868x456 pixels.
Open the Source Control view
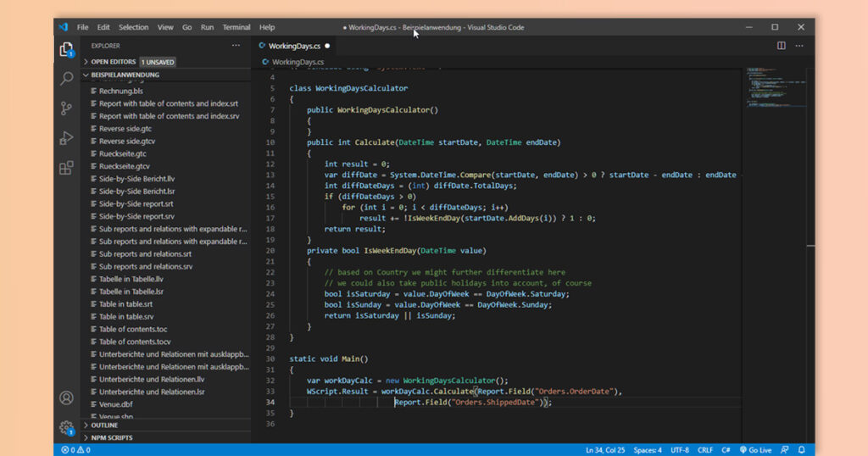[66, 108]
